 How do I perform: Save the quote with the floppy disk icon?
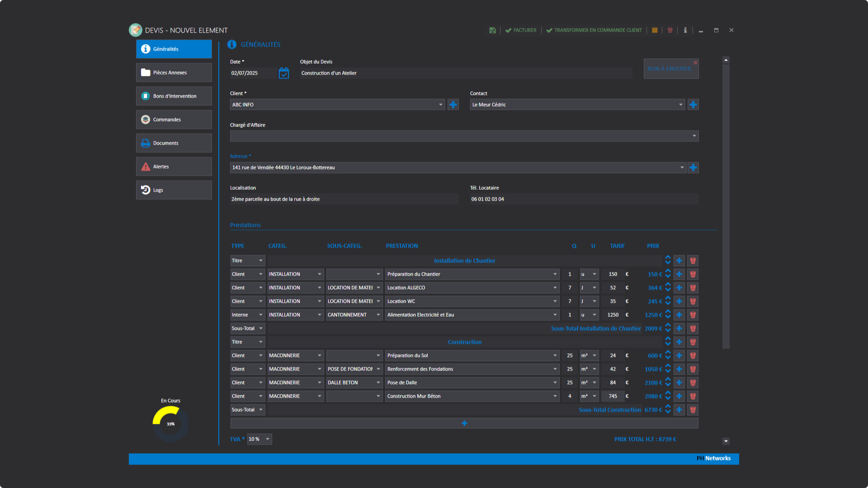[492, 30]
